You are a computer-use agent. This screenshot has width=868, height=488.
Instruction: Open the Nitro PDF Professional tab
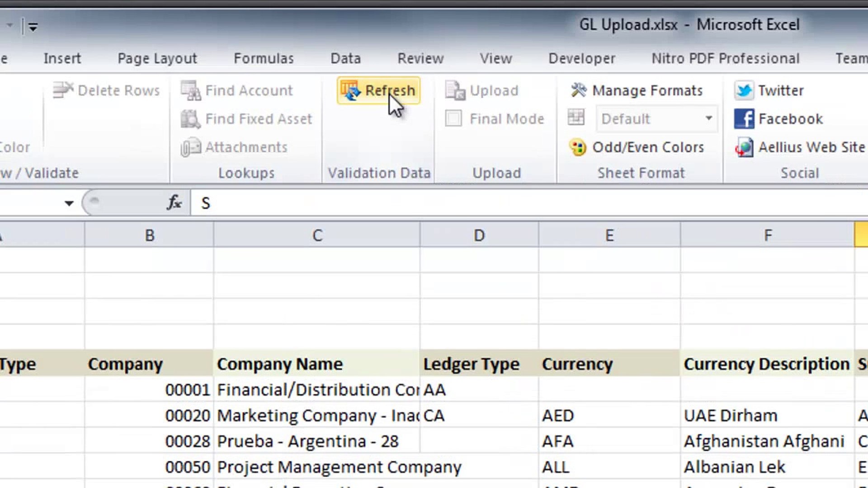[725, 58]
